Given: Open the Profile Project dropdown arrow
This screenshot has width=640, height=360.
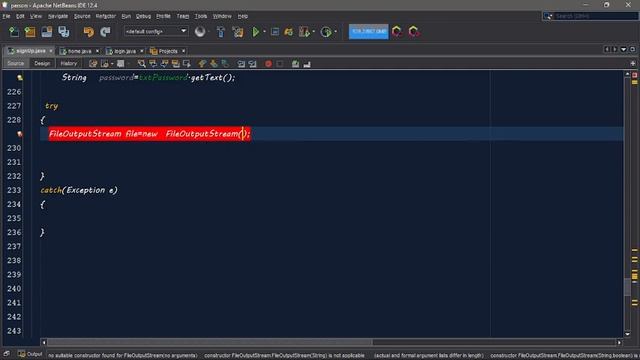Looking at the screenshot, I should coord(313,32).
